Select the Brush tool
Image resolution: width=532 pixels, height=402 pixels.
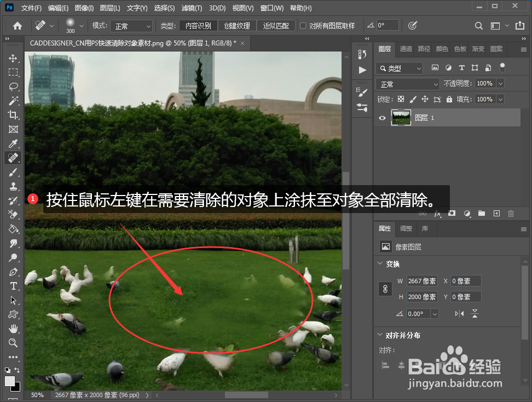[x=13, y=173]
